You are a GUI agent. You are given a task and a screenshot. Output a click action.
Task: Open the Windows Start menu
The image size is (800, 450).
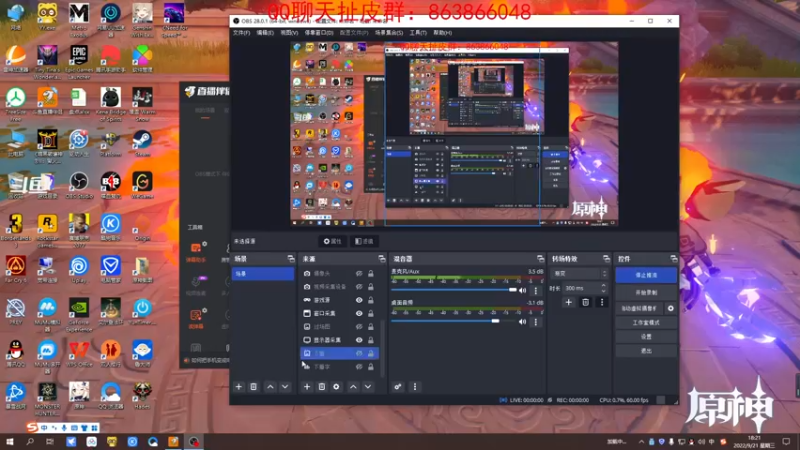pos(9,442)
